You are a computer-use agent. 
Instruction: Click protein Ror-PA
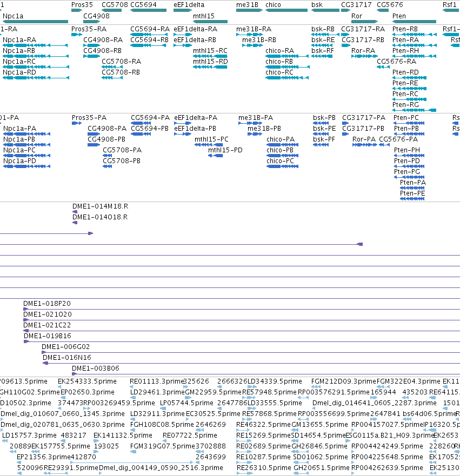click(x=364, y=139)
